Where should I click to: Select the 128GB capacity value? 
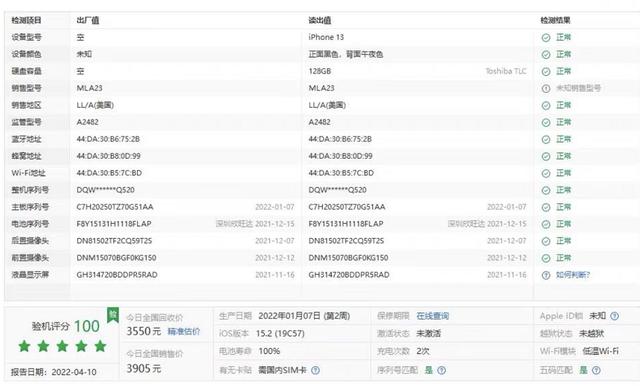320,71
